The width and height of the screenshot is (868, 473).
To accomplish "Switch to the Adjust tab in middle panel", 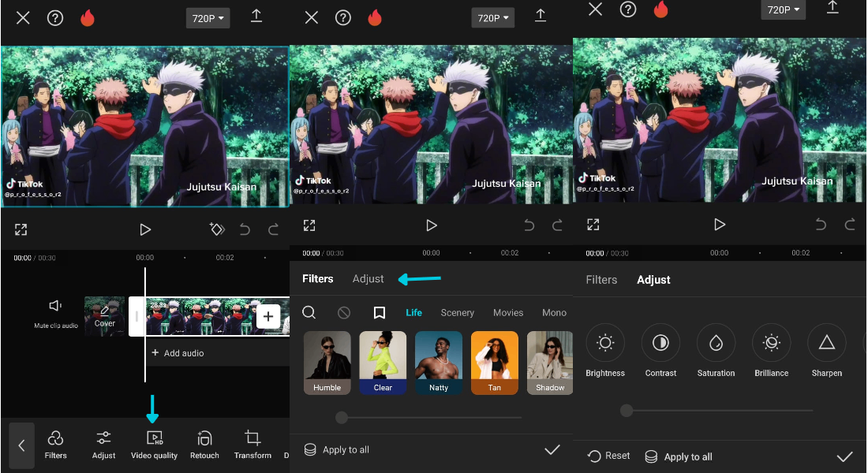I will 369,279.
